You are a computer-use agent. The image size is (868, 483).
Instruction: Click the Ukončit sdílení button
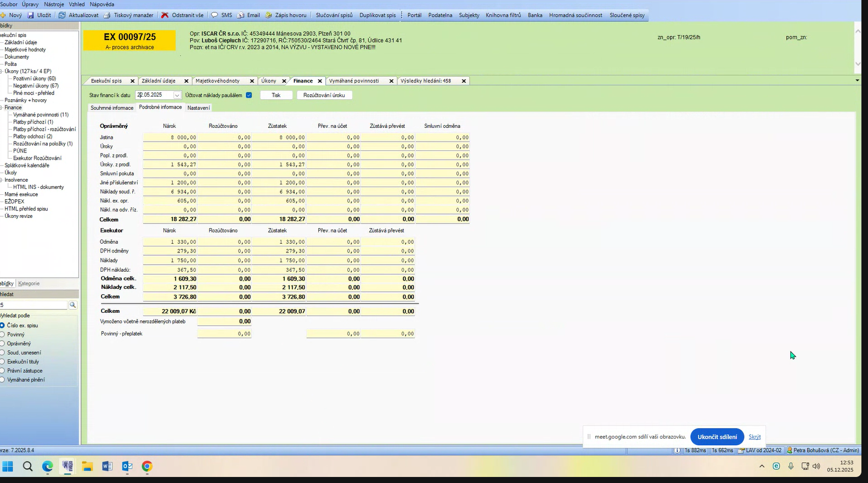point(717,437)
